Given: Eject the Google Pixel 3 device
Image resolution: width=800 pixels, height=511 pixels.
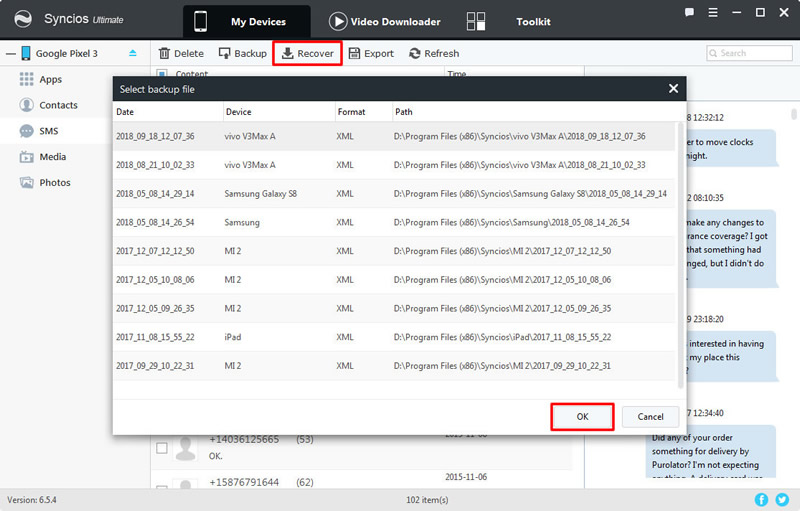Looking at the screenshot, I should (133, 53).
